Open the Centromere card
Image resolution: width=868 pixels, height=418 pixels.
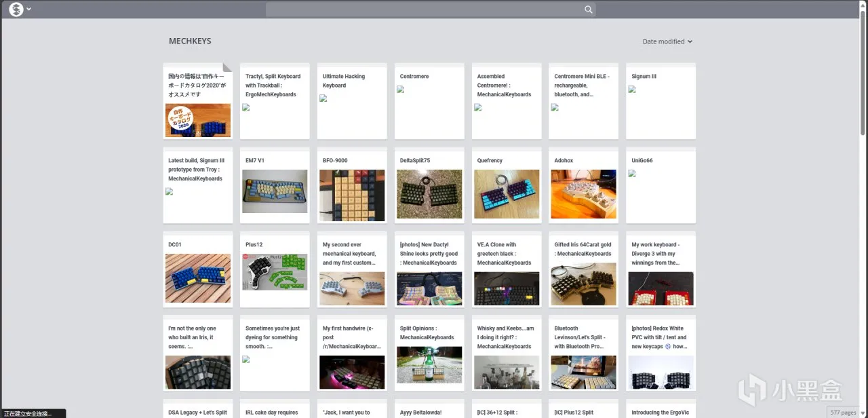(429, 101)
